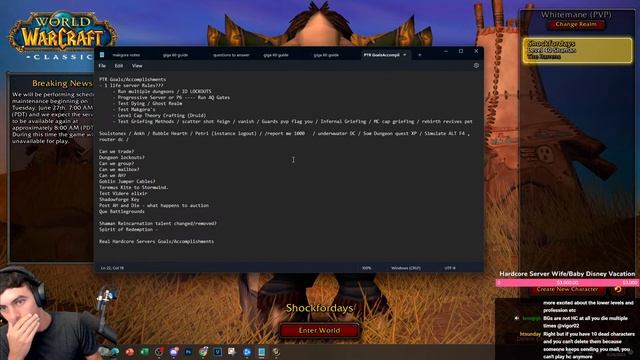This screenshot has height=360, width=640.
Task: Click the Windows (CRLF) line ending indicator
Action: 405,268
